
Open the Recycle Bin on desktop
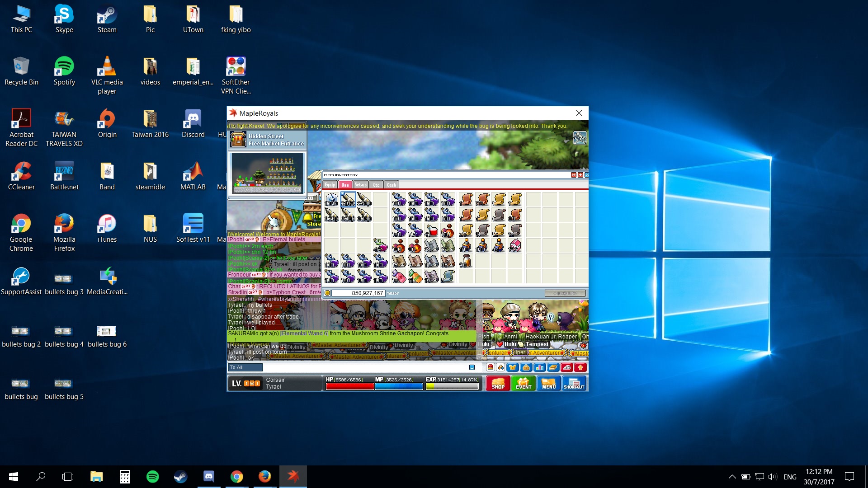click(x=21, y=71)
